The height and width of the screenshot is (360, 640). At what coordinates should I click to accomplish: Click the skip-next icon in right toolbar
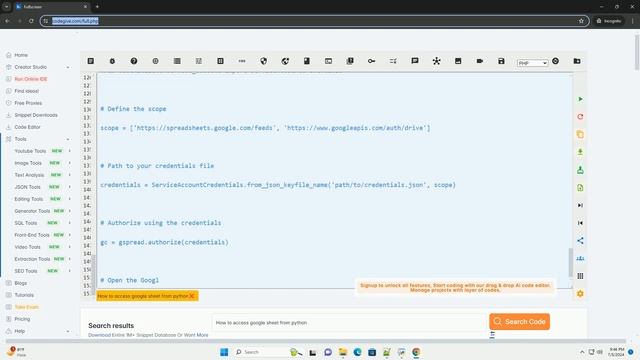pyautogui.click(x=580, y=205)
